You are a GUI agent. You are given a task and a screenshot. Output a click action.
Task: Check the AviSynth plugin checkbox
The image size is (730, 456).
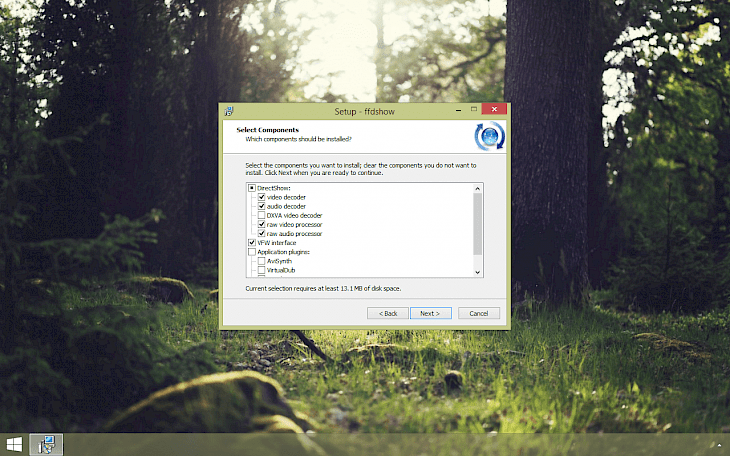click(261, 261)
